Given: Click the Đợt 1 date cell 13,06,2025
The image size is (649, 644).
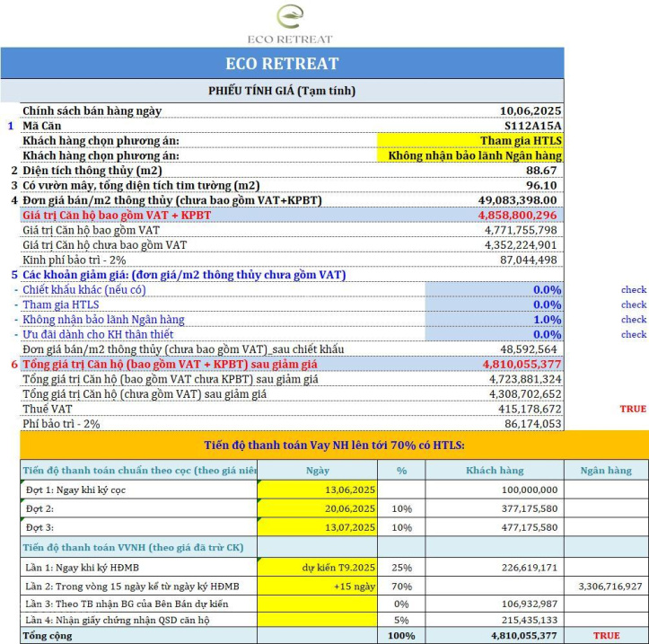Looking at the screenshot, I should (318, 490).
